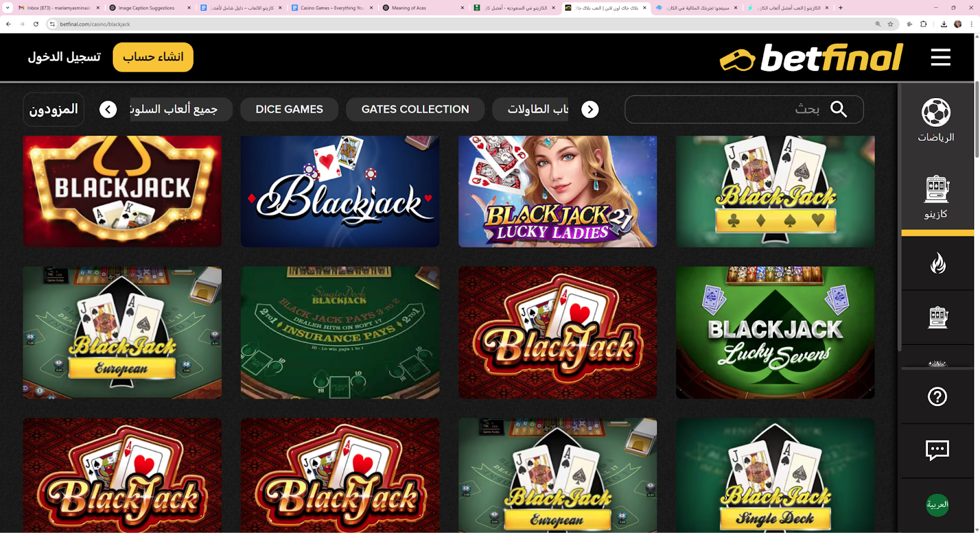Screen dimensions: 980x533
Task: Open the flame hot games sidebar icon
Action: (938, 263)
